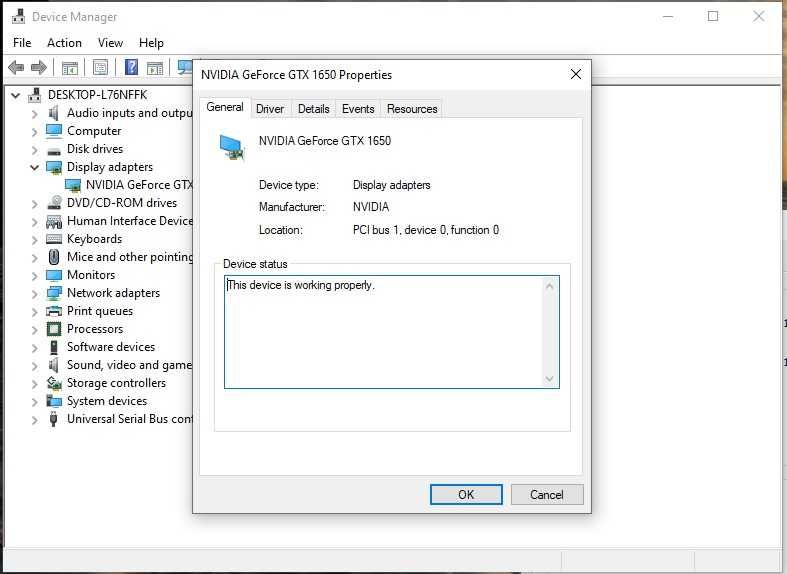Click the Audio inputs and outputs speaker icon

coord(53,113)
